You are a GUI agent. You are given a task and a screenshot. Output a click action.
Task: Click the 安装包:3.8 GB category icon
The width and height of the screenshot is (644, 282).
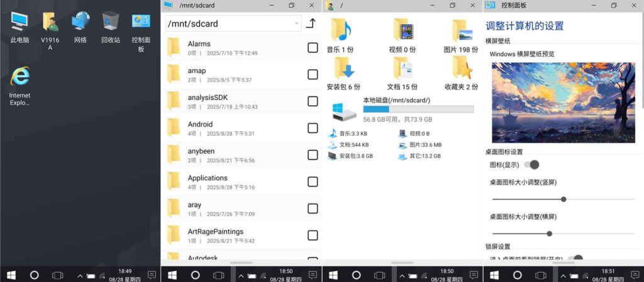click(332, 156)
